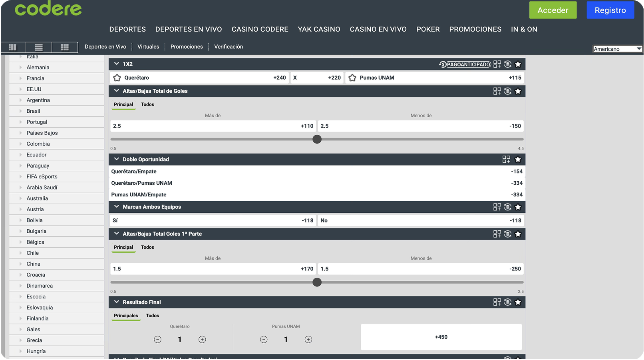This screenshot has width=644, height=360.
Task: Click the star icon beside Querétaro
Action: pyautogui.click(x=117, y=78)
